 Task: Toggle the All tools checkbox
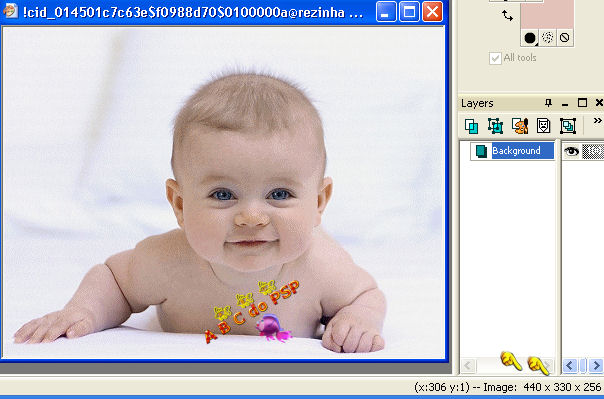(495, 58)
